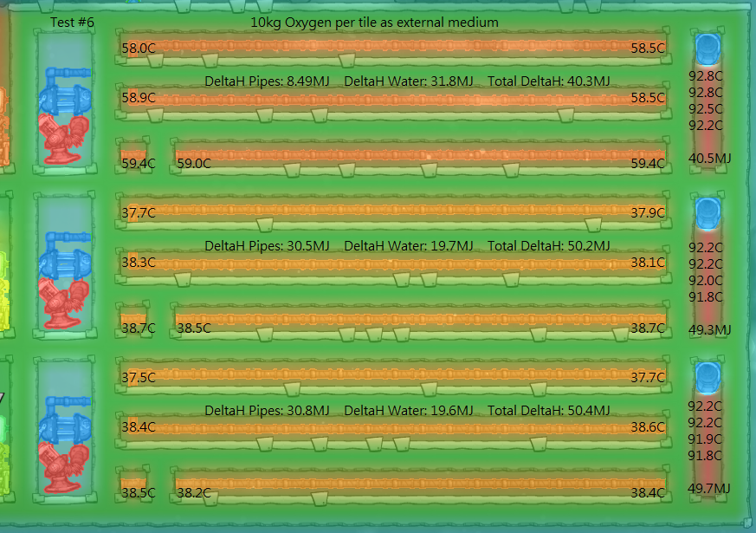This screenshot has height=533, width=756.
Task: Click 'DeltaH Pipes: 8.49MJ' label
Action: tap(267, 81)
